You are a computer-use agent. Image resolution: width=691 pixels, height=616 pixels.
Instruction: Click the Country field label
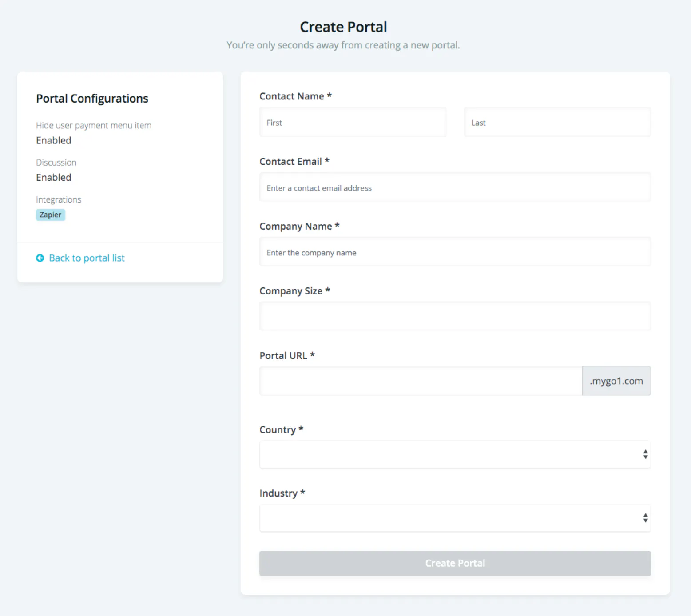281,430
